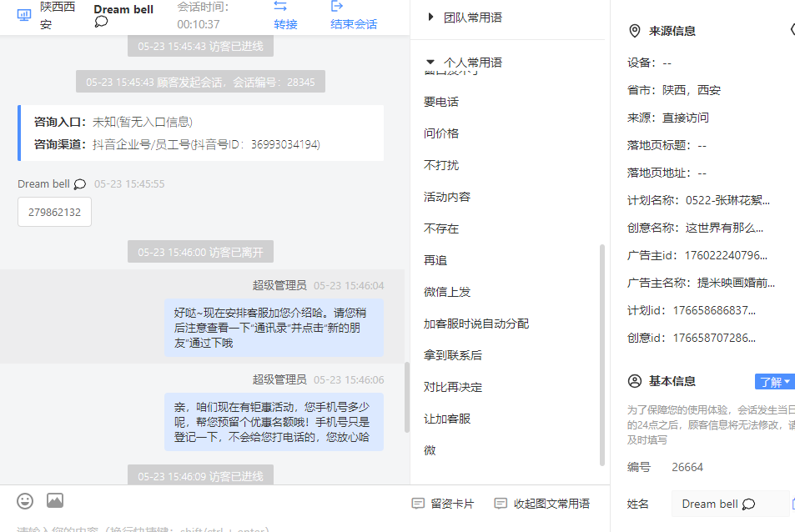Click 广告主id value 176022240796
This screenshot has height=532, width=795.
point(726,255)
